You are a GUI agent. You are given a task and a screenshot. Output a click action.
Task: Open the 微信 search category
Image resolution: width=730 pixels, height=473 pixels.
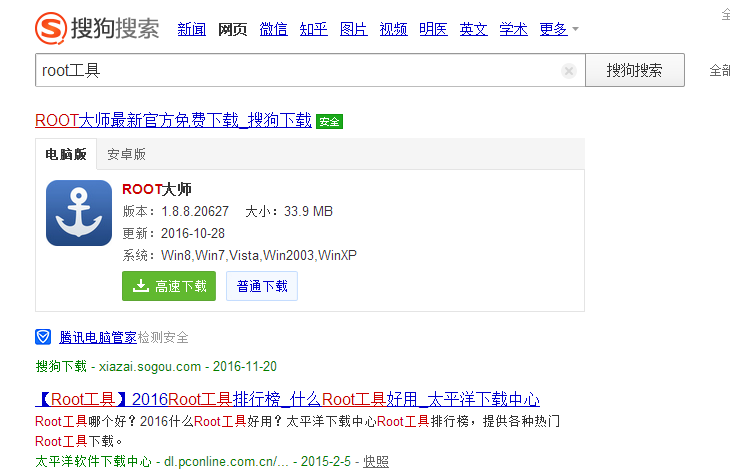(273, 29)
